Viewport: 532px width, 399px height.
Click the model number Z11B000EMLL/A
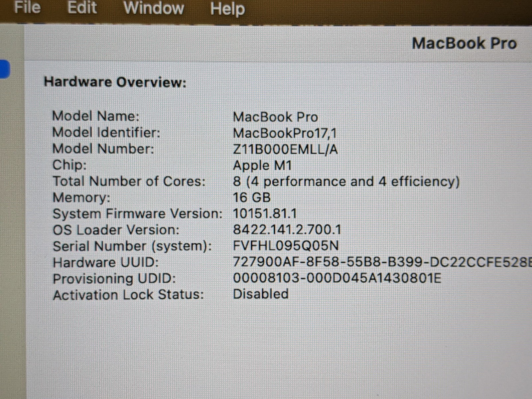(285, 149)
